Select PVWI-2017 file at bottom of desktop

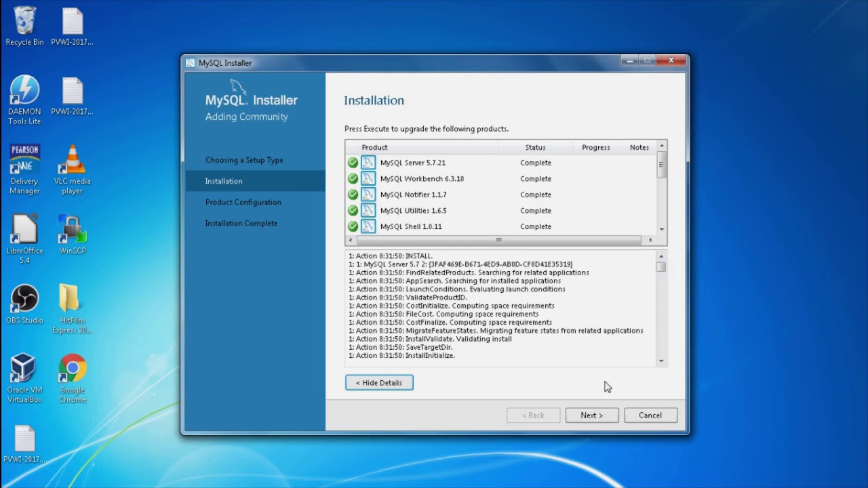24,445
